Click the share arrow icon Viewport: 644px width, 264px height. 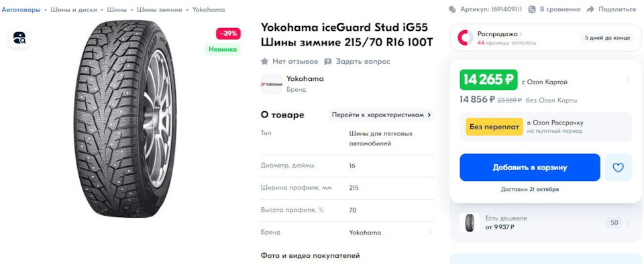click(x=590, y=9)
